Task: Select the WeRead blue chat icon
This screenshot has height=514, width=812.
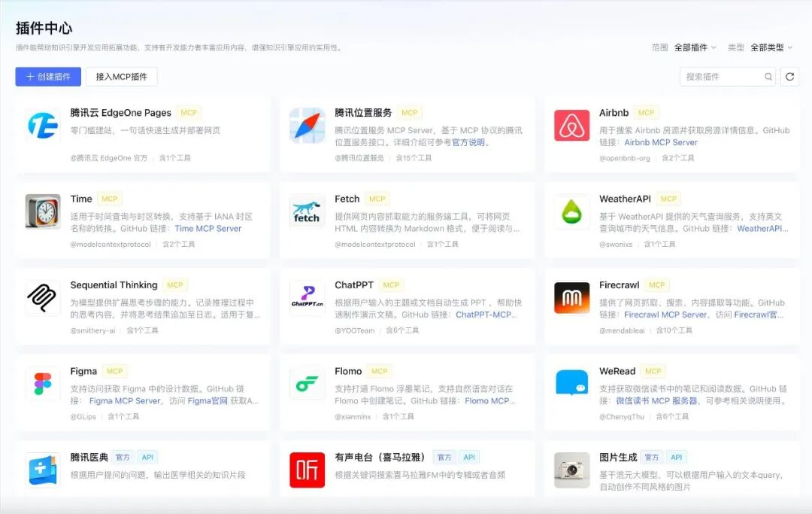Action: point(571,384)
